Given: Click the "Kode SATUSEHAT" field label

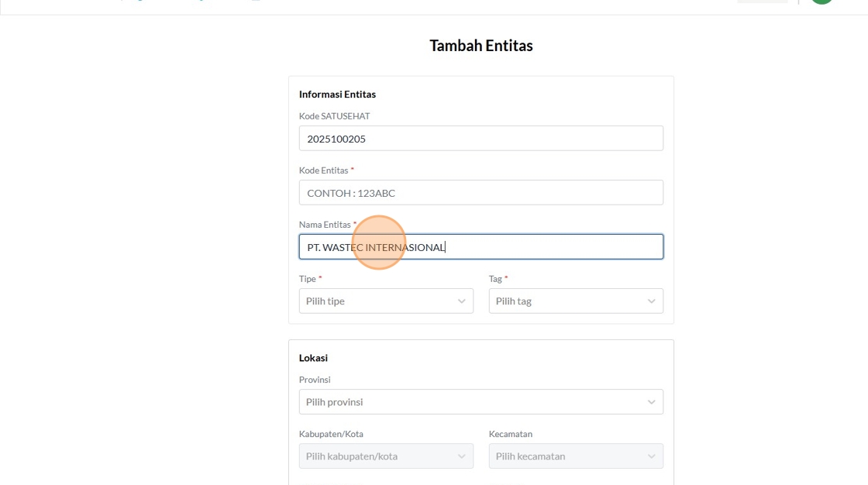Looking at the screenshot, I should [334, 116].
